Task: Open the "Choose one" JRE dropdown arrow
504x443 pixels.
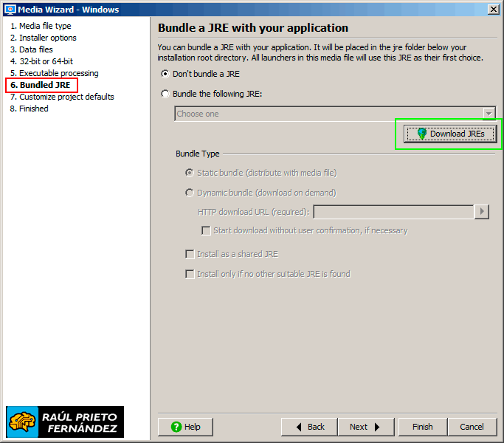Action: coord(489,114)
